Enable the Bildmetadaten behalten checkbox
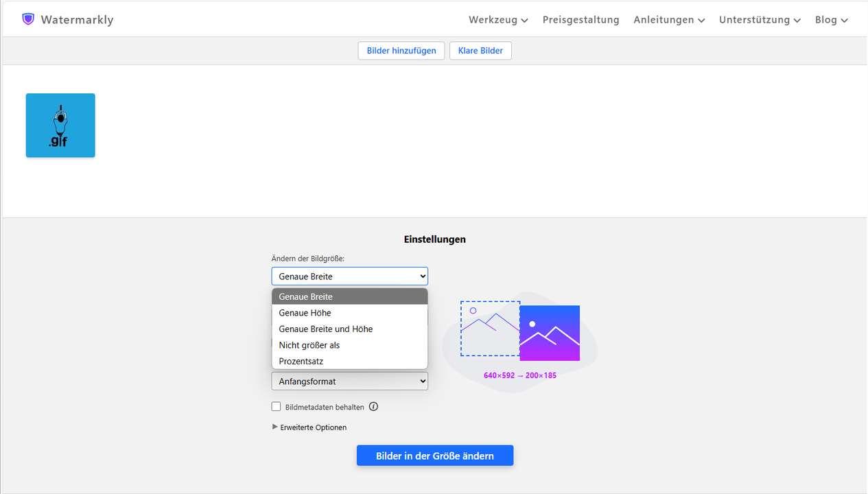This screenshot has width=868, height=494. (x=277, y=406)
